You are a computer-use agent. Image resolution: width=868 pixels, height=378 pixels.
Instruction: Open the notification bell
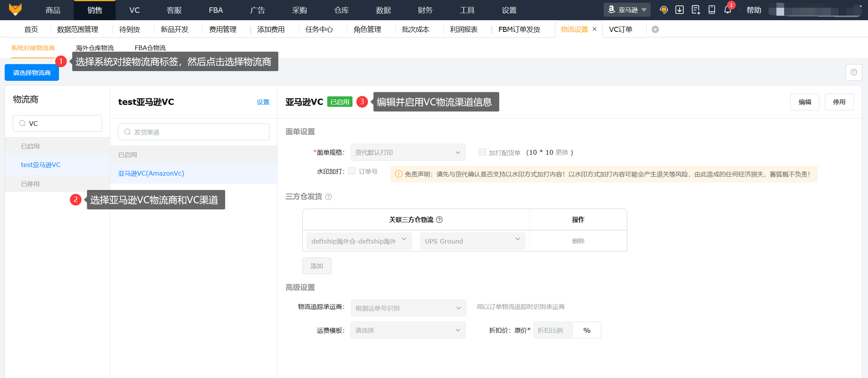click(727, 10)
